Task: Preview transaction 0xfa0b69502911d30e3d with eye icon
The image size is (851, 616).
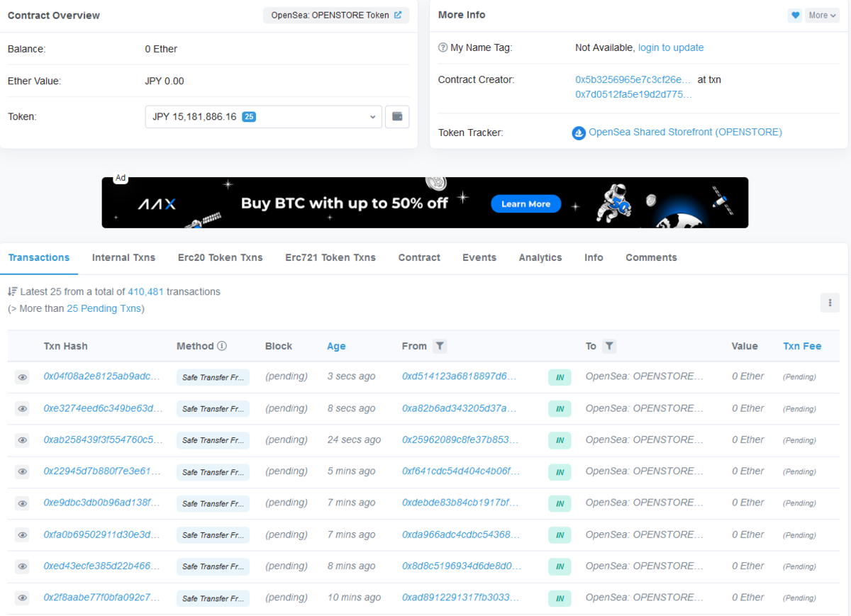Action: click(x=22, y=534)
